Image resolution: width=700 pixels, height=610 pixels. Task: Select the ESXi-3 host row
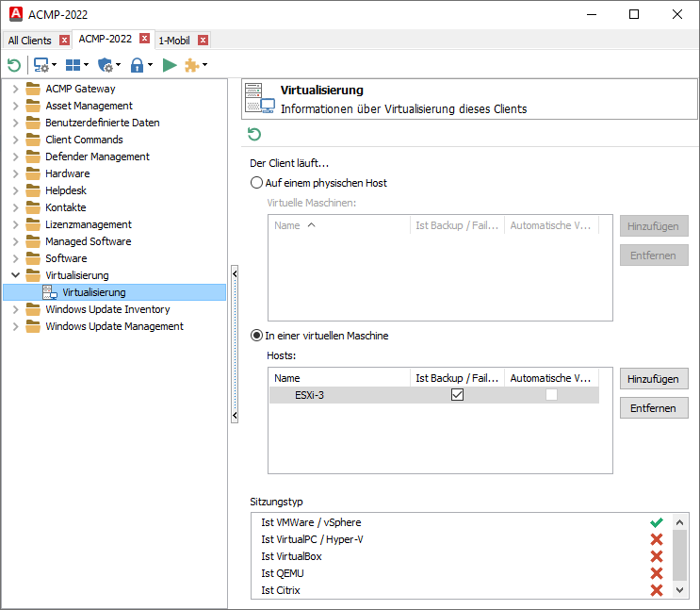[x=434, y=395]
